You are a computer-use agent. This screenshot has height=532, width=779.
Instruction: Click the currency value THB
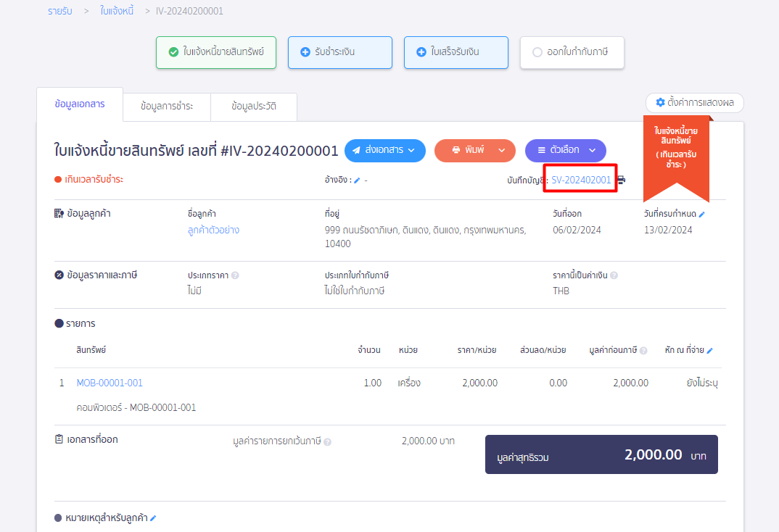point(561,291)
